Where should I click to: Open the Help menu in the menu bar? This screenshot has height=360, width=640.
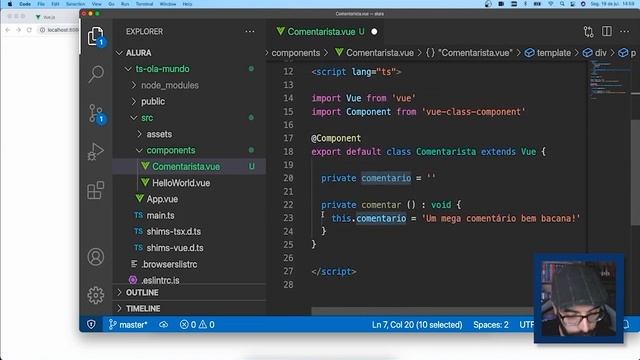187,4
